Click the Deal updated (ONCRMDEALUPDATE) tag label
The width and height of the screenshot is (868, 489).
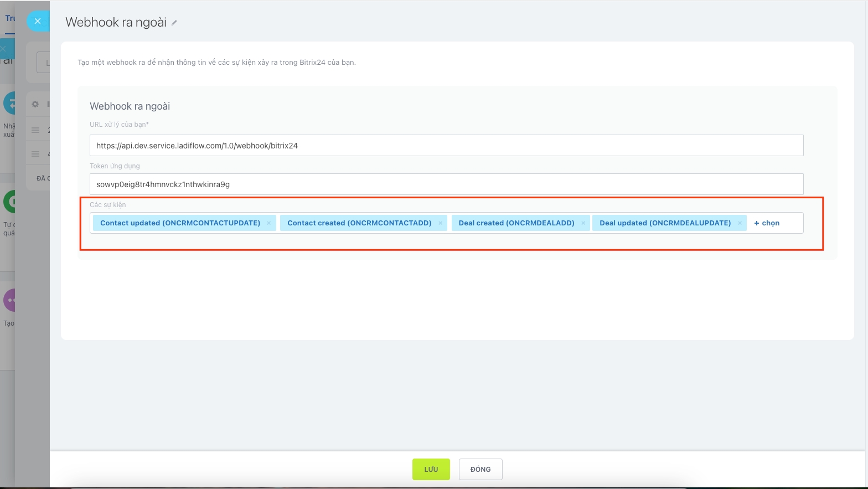pos(665,223)
